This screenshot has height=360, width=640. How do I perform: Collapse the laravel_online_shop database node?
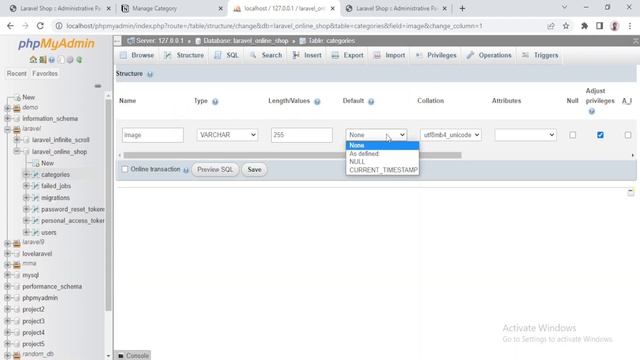coord(17,151)
